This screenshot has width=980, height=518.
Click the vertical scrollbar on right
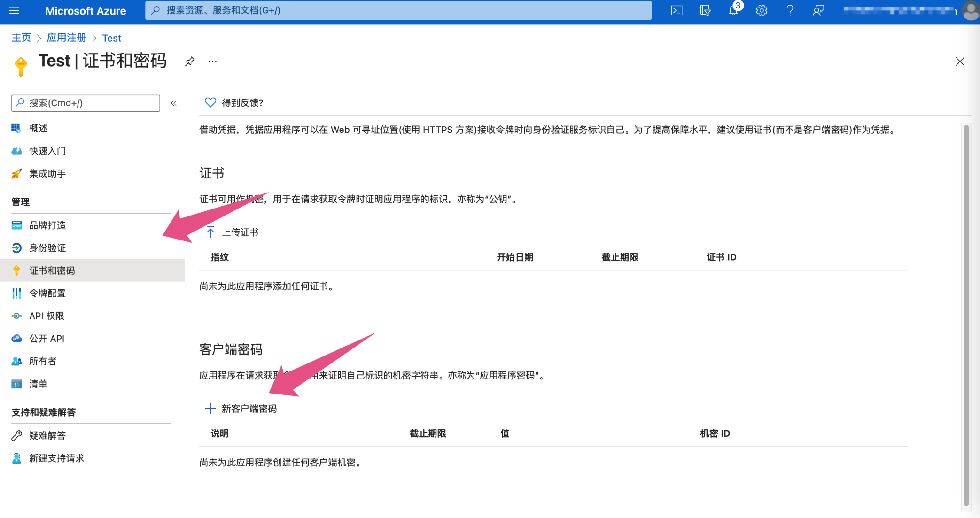tap(966, 315)
